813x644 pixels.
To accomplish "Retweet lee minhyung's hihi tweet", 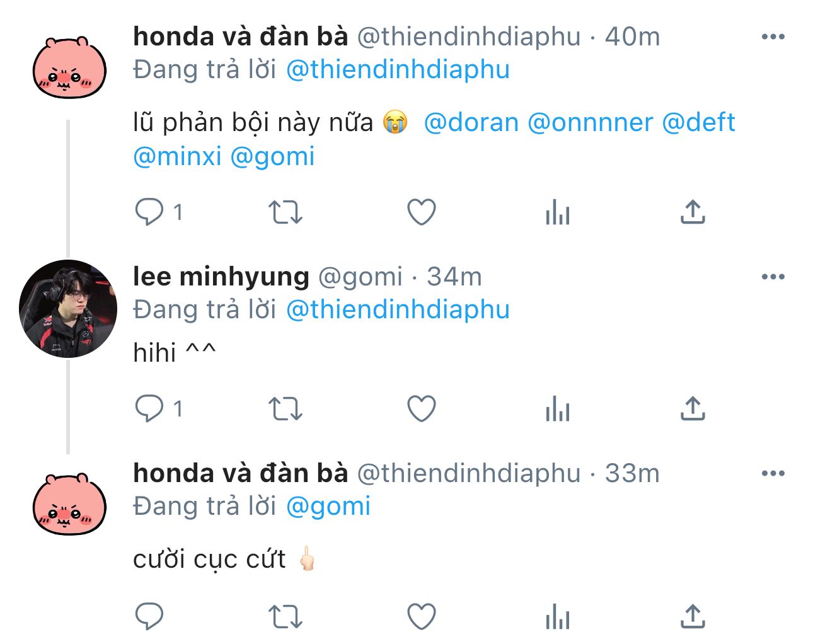I will [285, 408].
